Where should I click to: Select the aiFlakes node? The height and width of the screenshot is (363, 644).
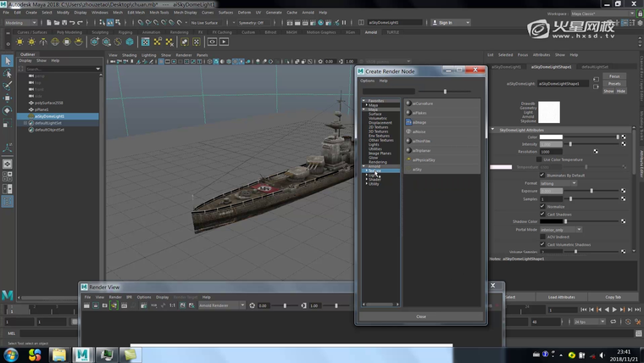pos(419,113)
